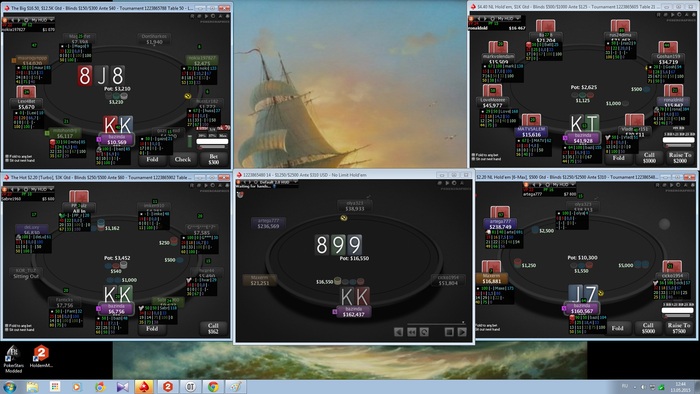The height and width of the screenshot is (394, 700).
Task: Open Windows Media Player from taskbar
Action: point(77,387)
